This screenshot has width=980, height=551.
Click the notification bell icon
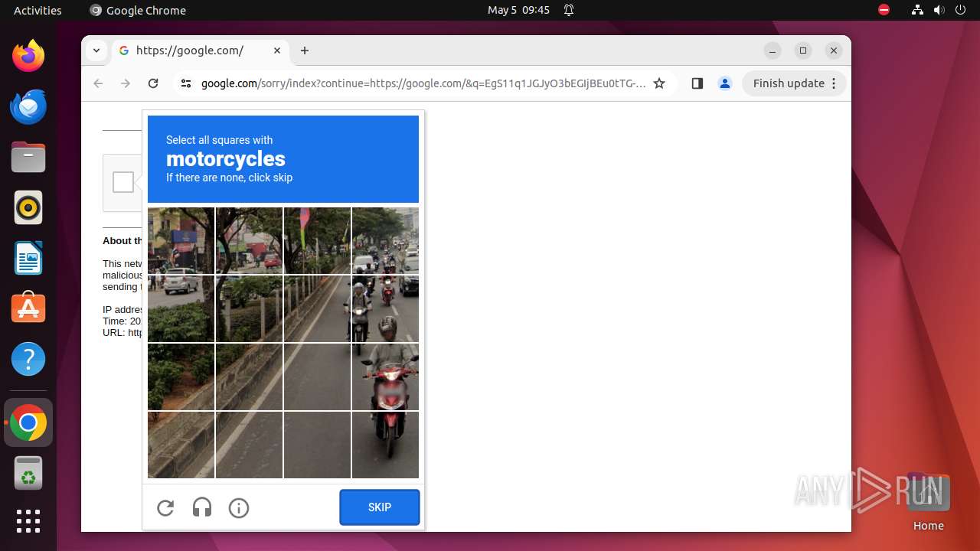[569, 10]
